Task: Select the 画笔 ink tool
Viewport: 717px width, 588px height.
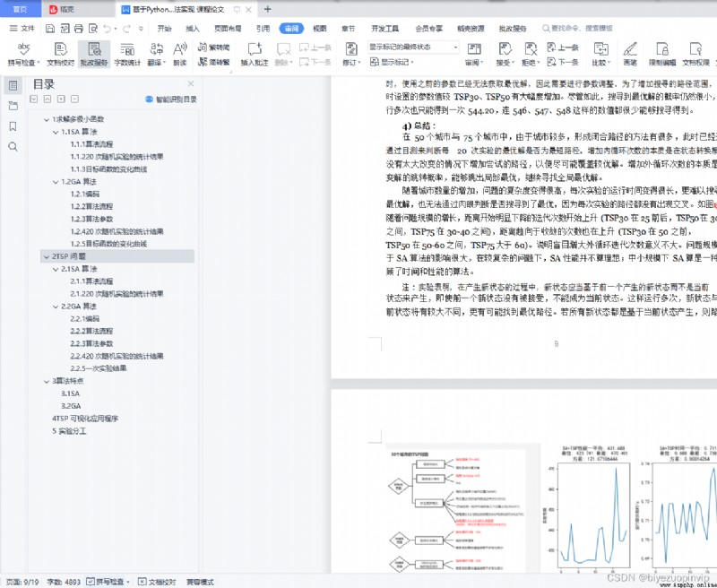Action: (630, 55)
